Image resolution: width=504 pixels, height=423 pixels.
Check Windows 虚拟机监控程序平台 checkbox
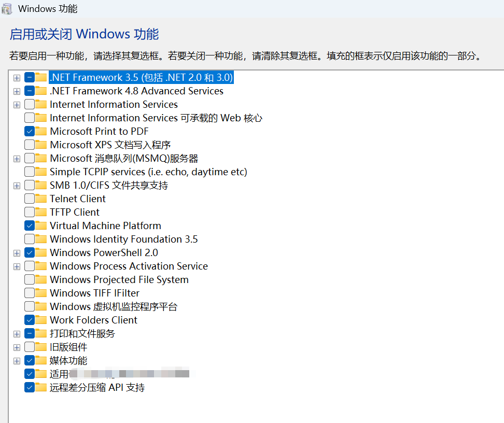pyautogui.click(x=30, y=307)
